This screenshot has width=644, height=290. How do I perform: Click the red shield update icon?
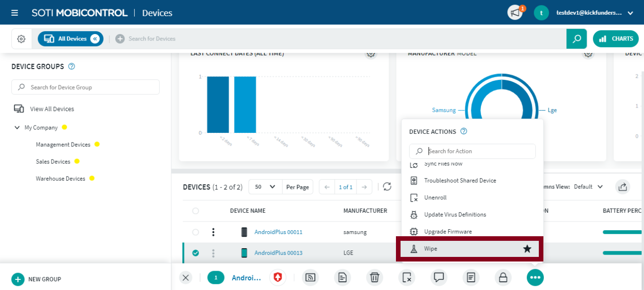point(278,277)
